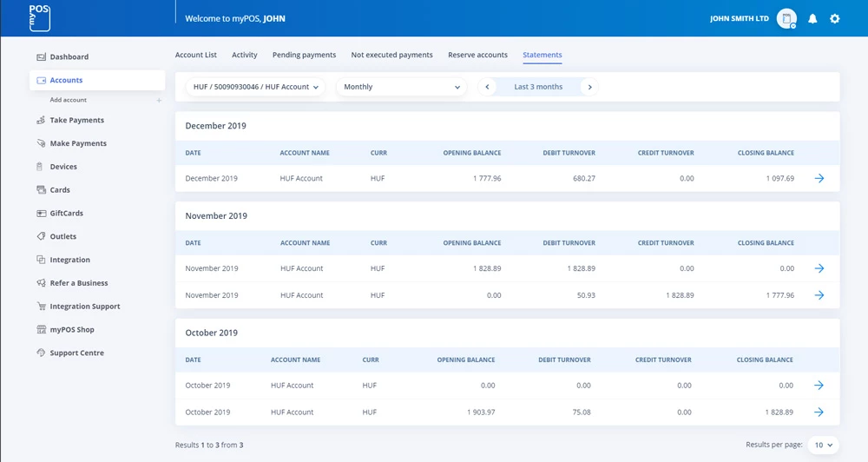Open the Pending payments tab
The image size is (868, 462).
click(304, 55)
